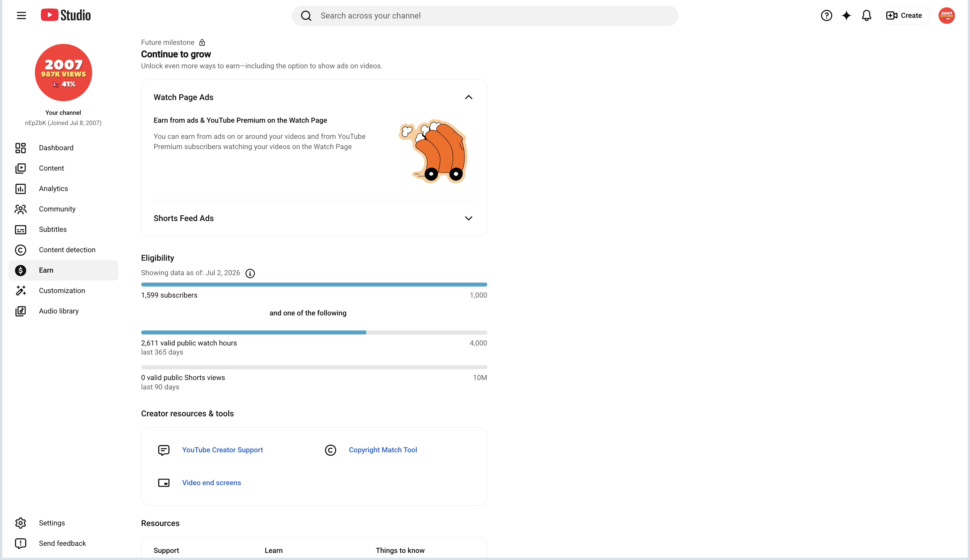Open the account avatar in top bar

946,15
